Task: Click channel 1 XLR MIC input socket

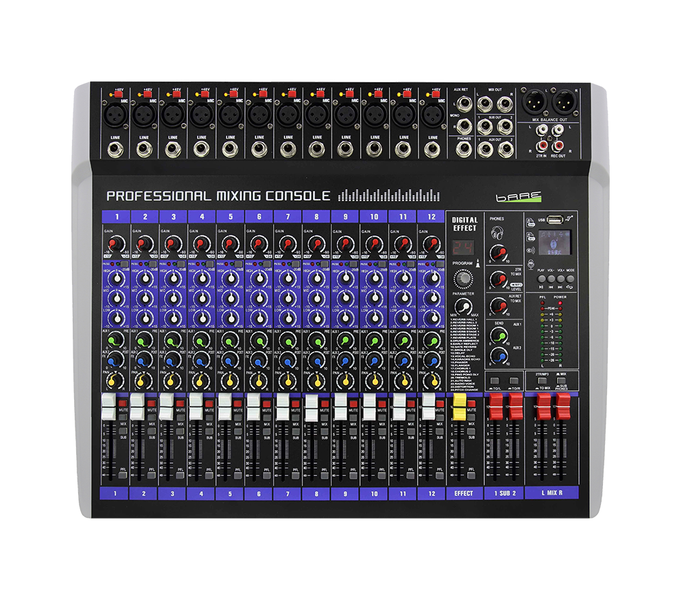Action: coord(115,115)
